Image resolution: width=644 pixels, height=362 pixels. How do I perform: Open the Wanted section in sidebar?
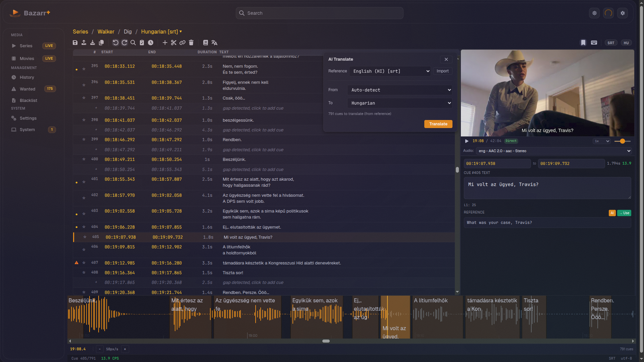[27, 89]
